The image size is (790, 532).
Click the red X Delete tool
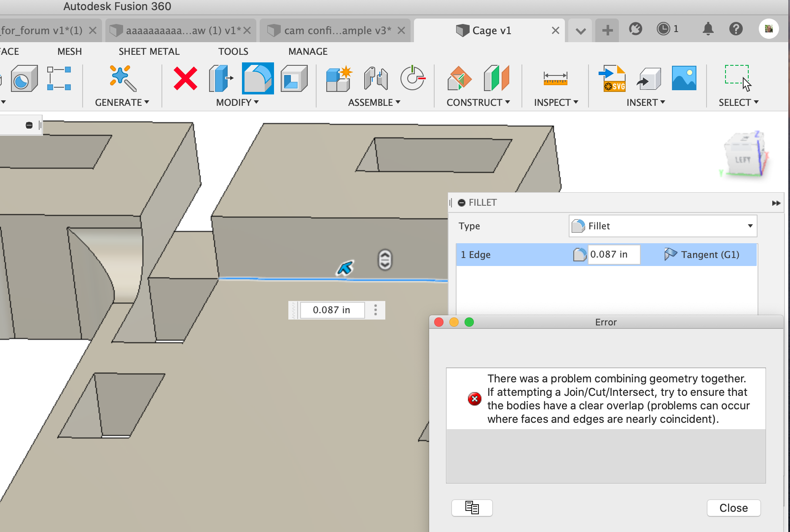[185, 78]
